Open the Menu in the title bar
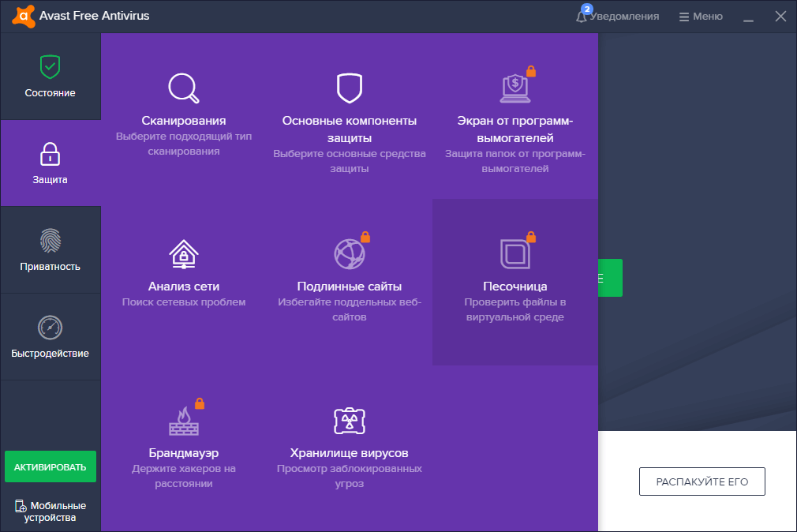The image size is (797, 532). (699, 15)
